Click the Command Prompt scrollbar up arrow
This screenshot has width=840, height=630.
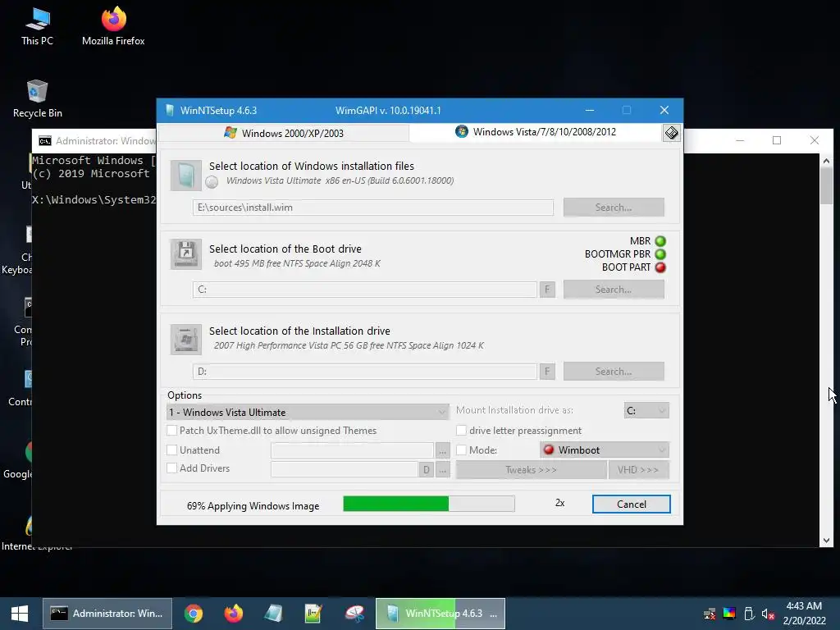pos(826,161)
